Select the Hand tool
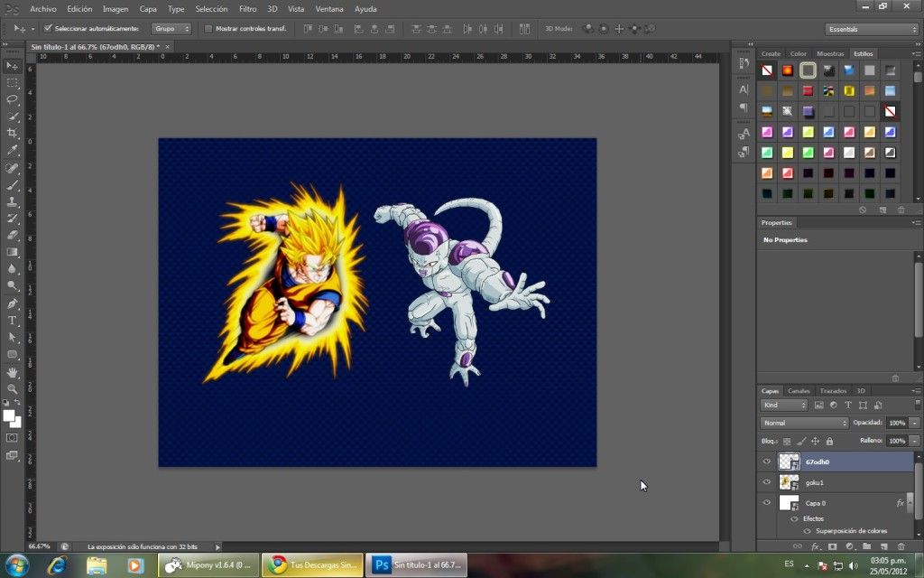 [x=12, y=372]
